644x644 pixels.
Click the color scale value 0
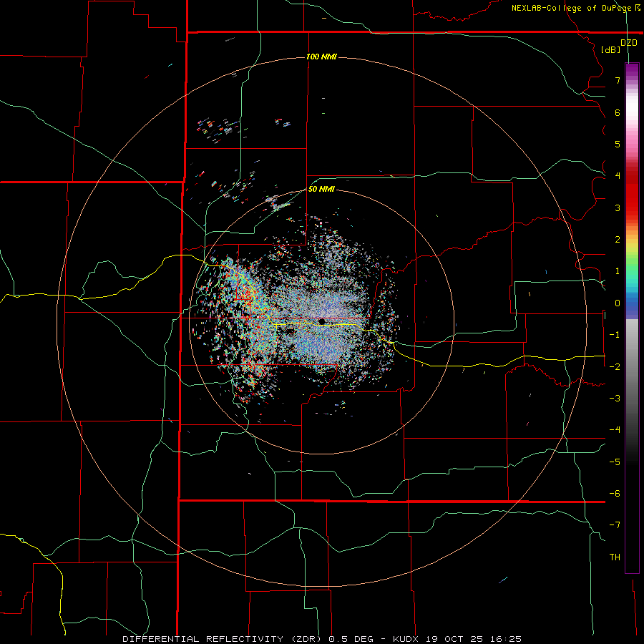point(618,303)
